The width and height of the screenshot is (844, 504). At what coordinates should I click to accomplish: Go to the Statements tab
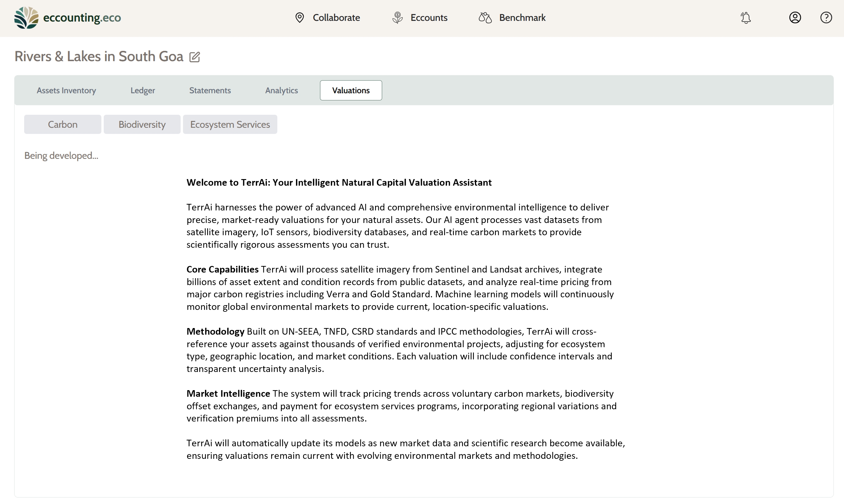[210, 90]
